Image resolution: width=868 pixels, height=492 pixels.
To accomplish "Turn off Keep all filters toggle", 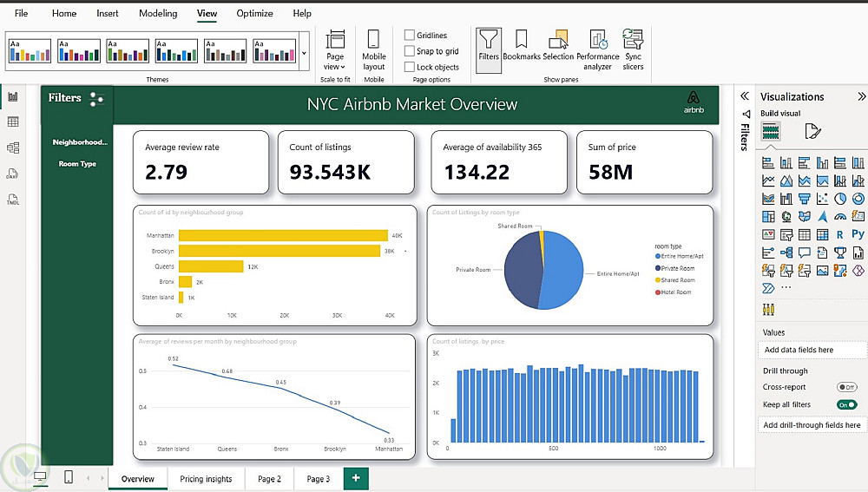I will tap(846, 404).
